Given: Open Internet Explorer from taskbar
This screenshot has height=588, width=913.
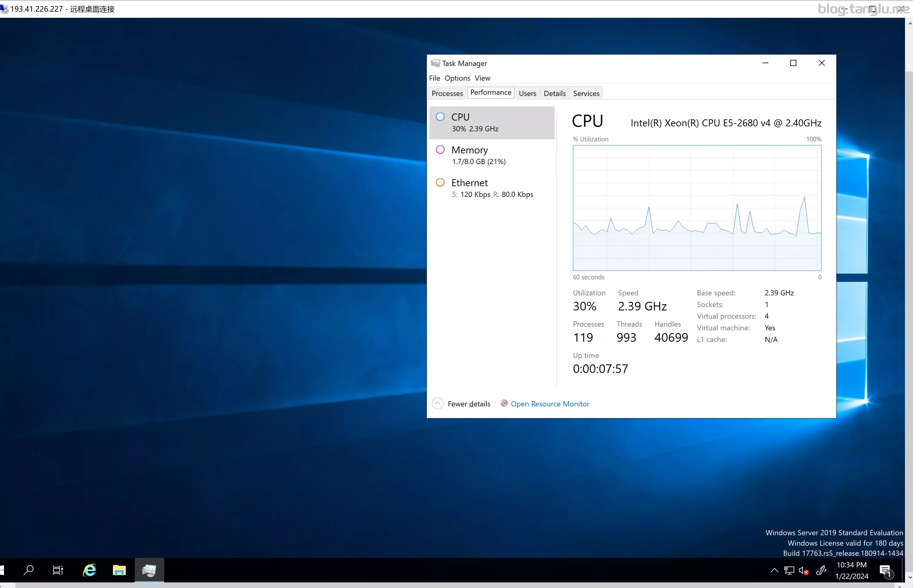Looking at the screenshot, I should click(89, 570).
